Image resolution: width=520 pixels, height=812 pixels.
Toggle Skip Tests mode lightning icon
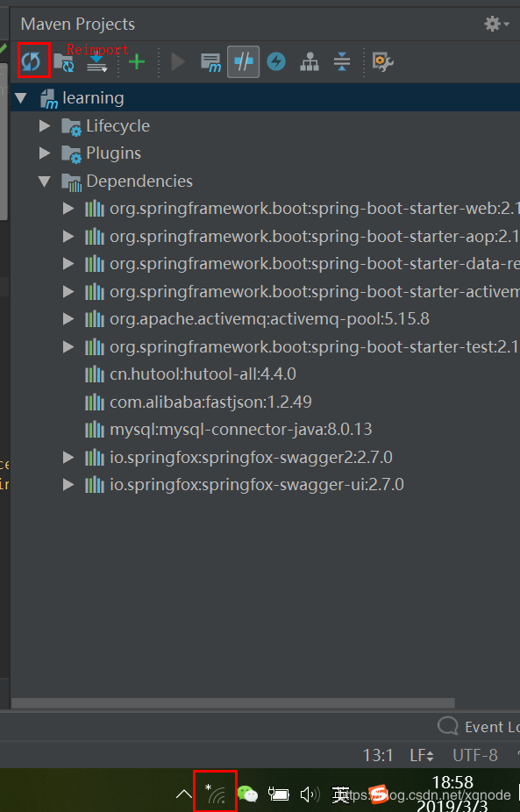276,62
